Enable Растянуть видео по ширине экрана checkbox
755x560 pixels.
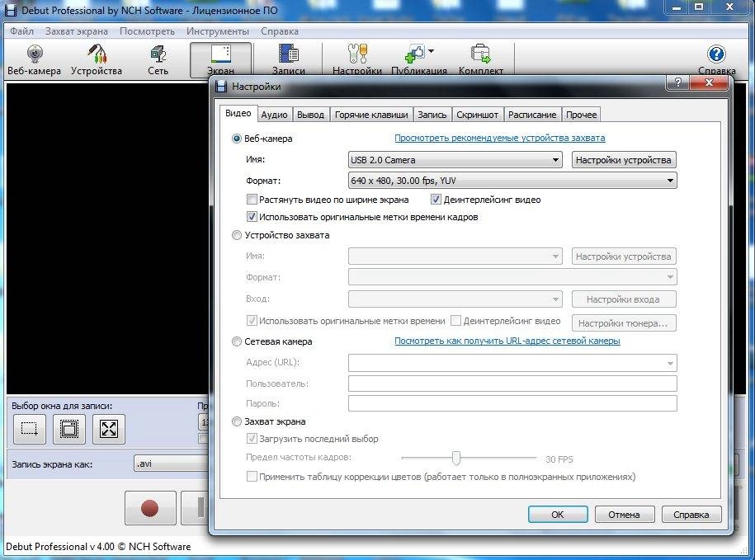pyautogui.click(x=252, y=200)
